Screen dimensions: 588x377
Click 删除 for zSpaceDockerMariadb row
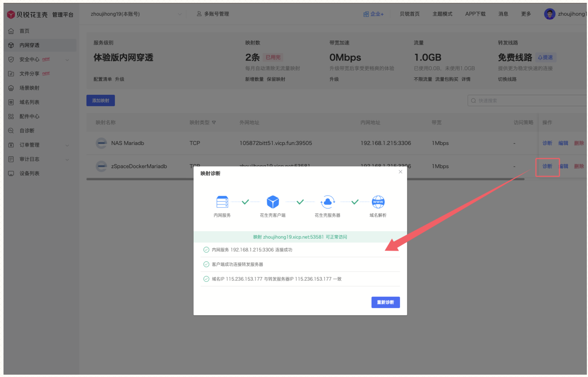click(x=579, y=166)
